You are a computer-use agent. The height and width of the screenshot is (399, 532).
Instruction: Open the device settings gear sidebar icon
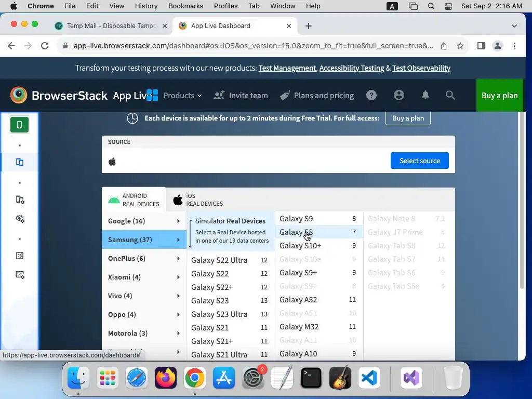[20, 200]
